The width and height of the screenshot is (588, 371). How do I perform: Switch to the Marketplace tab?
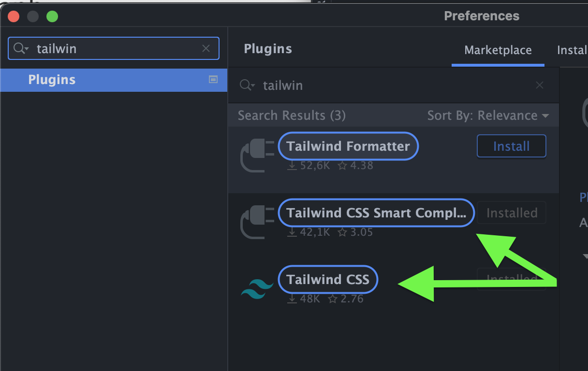coord(498,50)
